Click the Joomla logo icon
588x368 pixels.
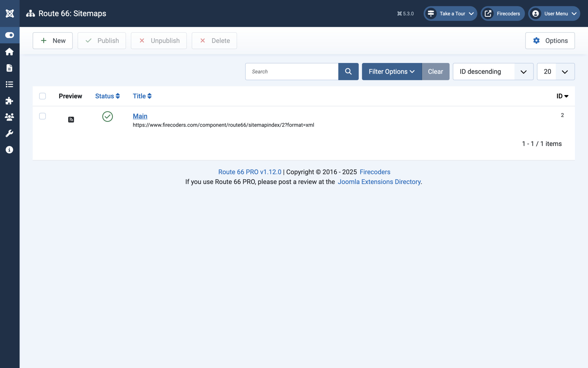coord(10,14)
